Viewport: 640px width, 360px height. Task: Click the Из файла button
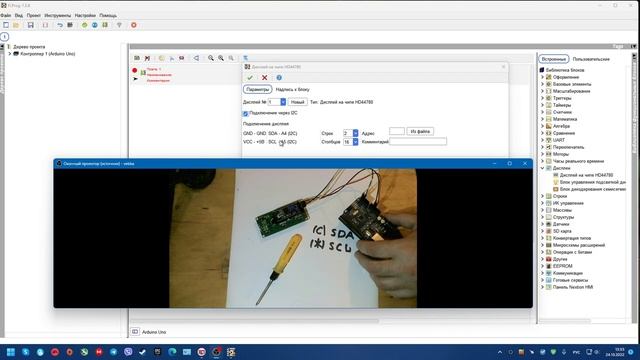pyautogui.click(x=420, y=131)
